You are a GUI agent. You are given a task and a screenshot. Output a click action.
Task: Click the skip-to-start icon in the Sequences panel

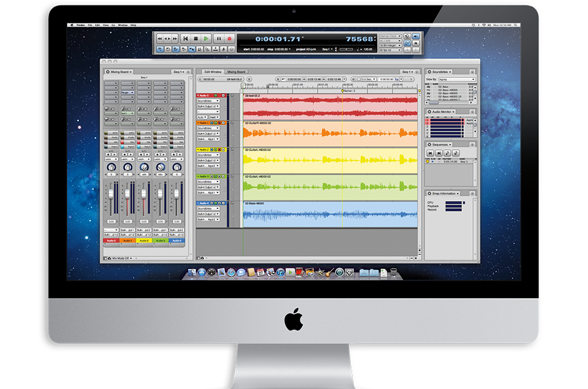coord(430,152)
